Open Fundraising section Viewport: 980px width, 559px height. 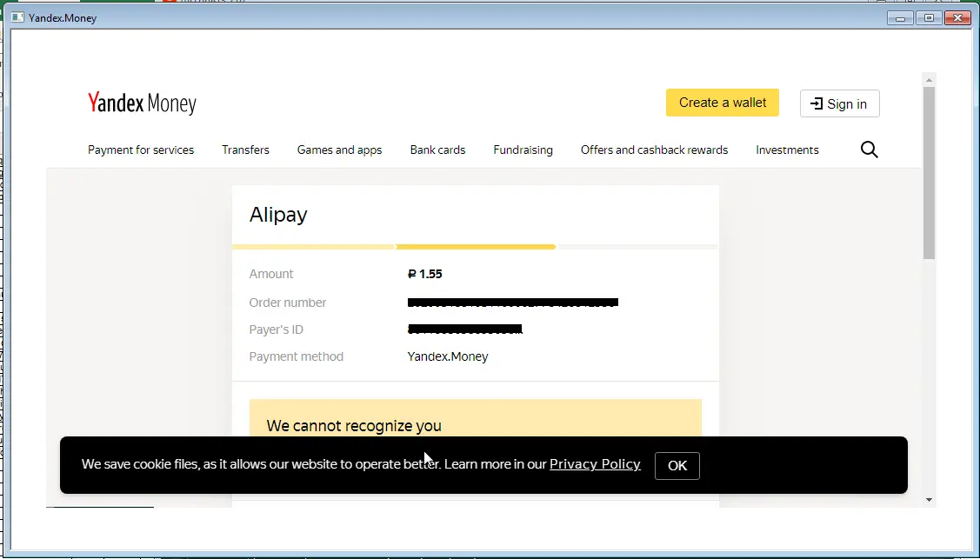pyautogui.click(x=523, y=150)
